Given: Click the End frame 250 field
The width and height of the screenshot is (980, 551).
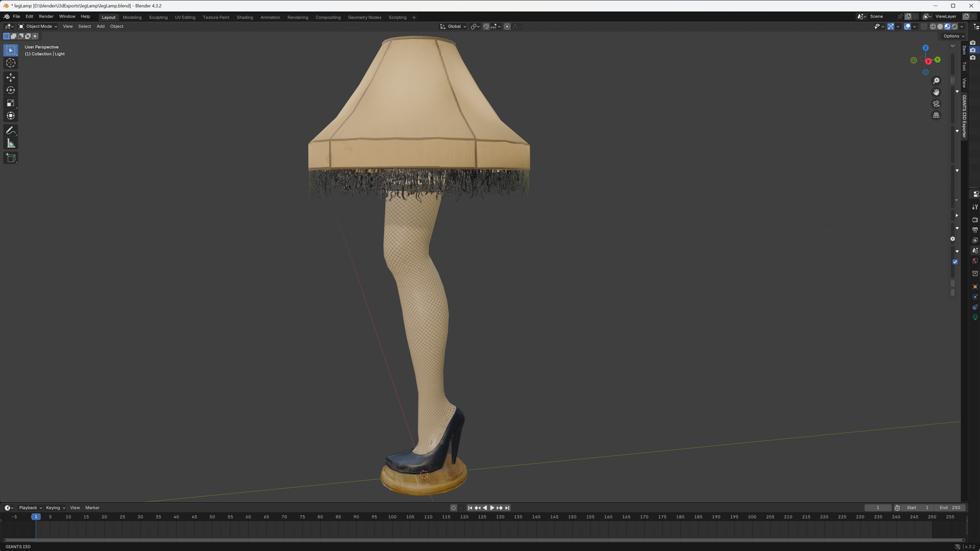Looking at the screenshot, I should pos(949,508).
